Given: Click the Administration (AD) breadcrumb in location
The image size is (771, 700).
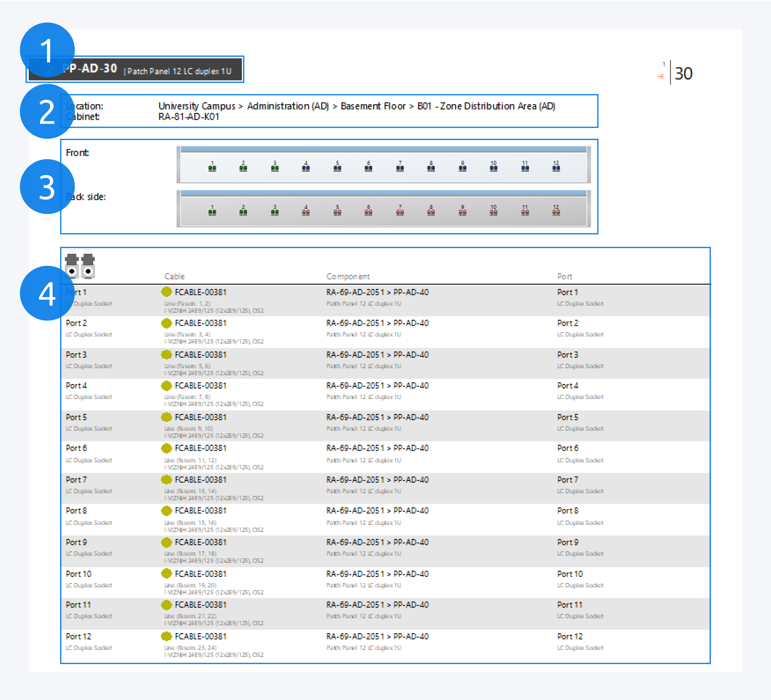Looking at the screenshot, I should tap(287, 106).
